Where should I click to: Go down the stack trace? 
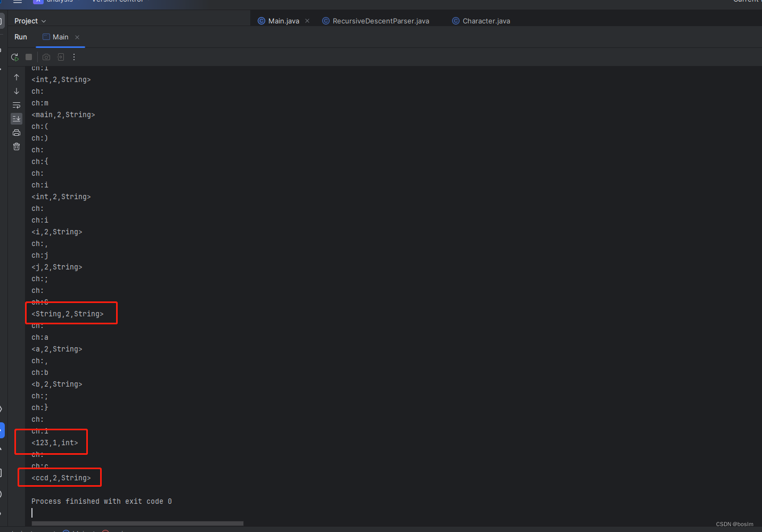tap(17, 91)
